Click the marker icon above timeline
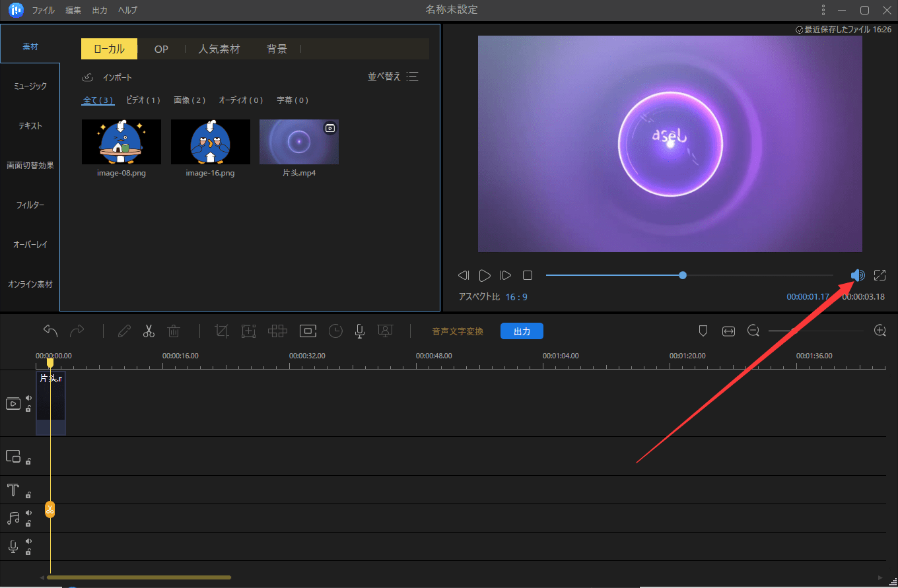This screenshot has width=898, height=588. point(703,331)
